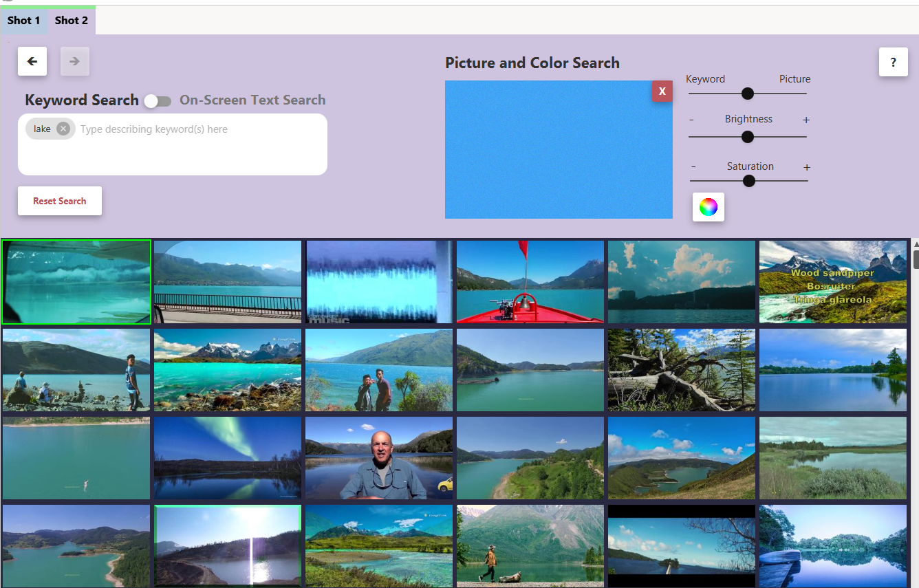
Task: Select the green aurora over lake thumbnail
Action: [228, 458]
